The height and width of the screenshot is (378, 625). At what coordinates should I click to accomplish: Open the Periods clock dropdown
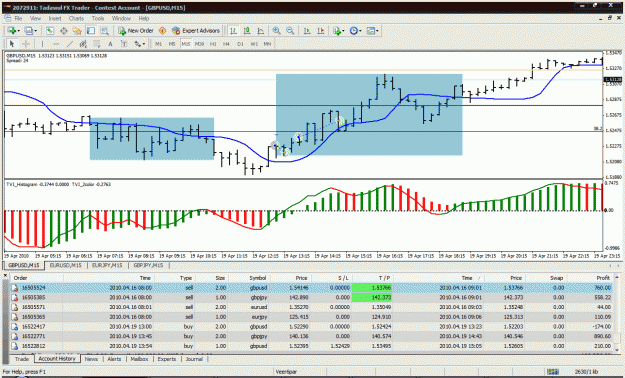(355, 31)
